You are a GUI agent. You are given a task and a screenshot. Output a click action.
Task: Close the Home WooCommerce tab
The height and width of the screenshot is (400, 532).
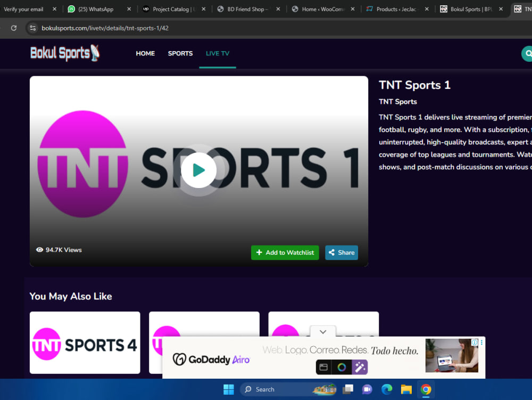point(353,9)
